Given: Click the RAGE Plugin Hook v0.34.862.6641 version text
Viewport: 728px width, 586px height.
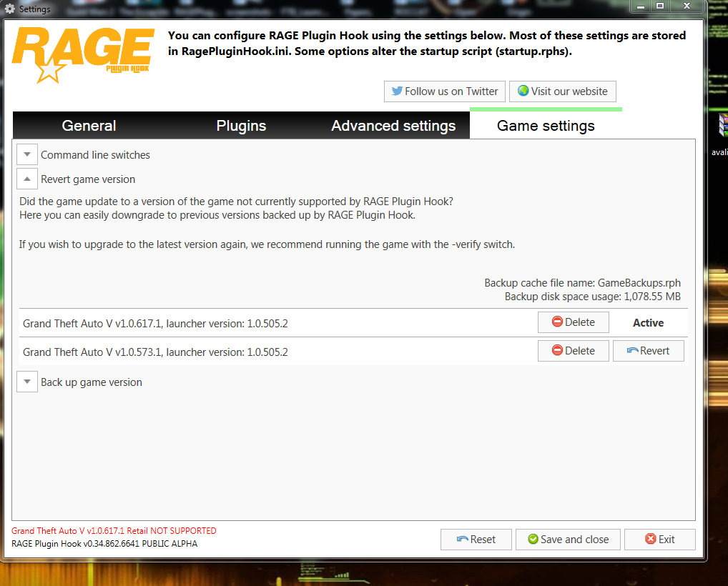Looking at the screenshot, I should [x=104, y=543].
